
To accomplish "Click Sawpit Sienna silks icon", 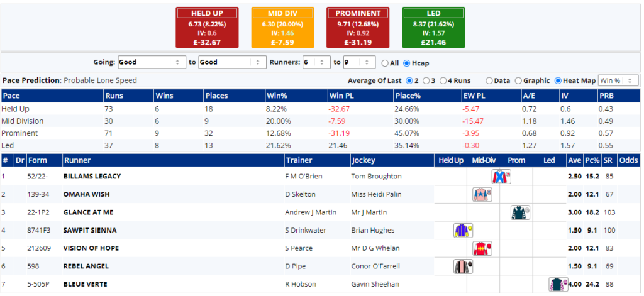I will coord(462,231).
